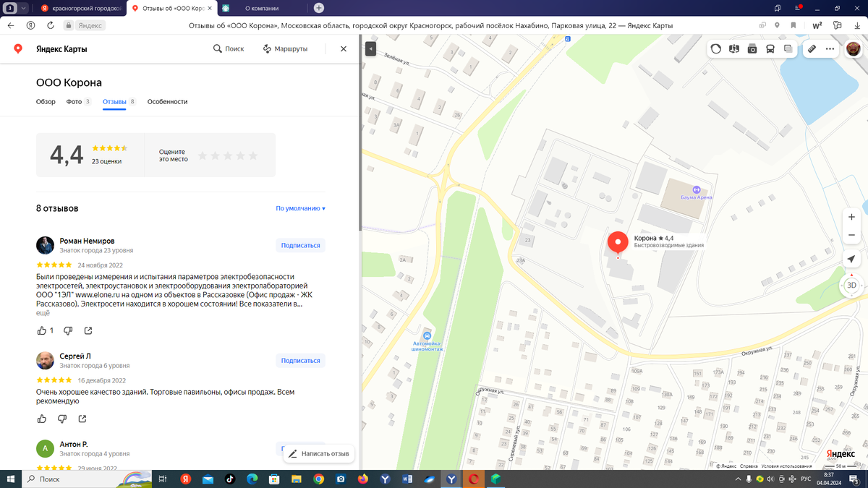Dislike Роман Немиров's review
The image size is (868, 488).
pyautogui.click(x=68, y=330)
